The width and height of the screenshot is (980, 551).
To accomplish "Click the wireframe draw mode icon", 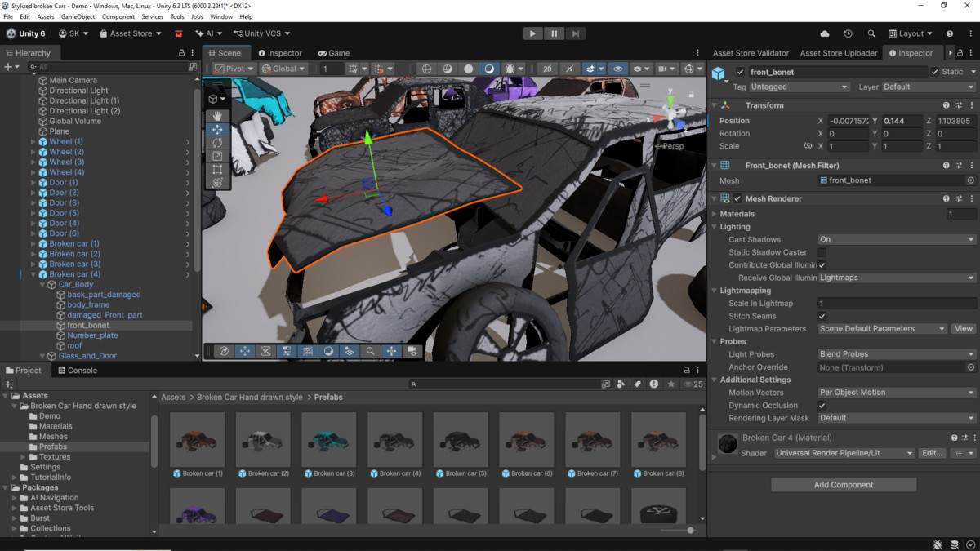I will (426, 69).
